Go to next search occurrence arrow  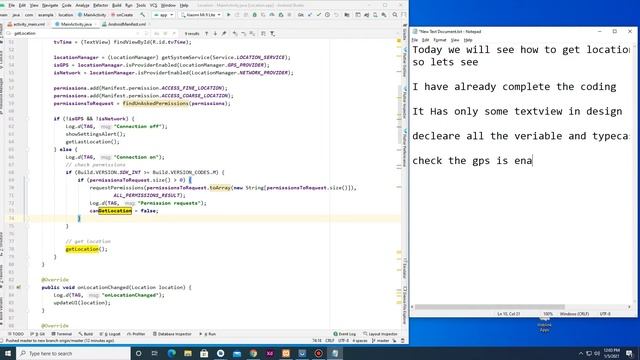click(x=215, y=33)
